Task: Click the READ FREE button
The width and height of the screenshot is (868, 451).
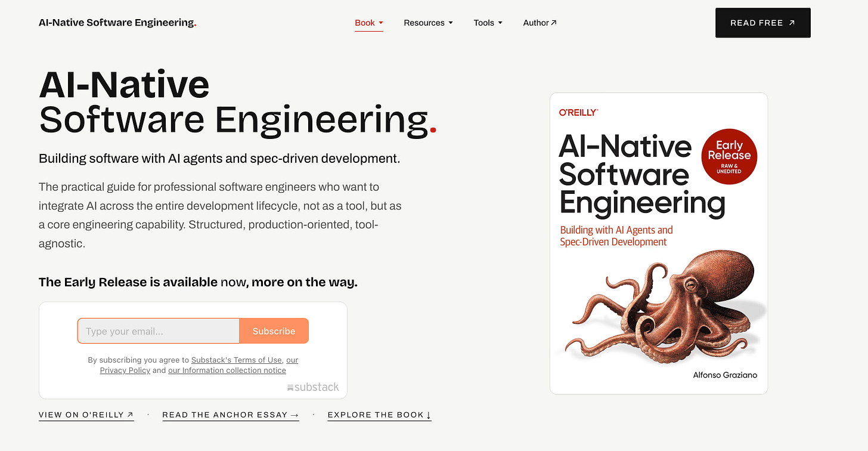Action: (x=762, y=23)
